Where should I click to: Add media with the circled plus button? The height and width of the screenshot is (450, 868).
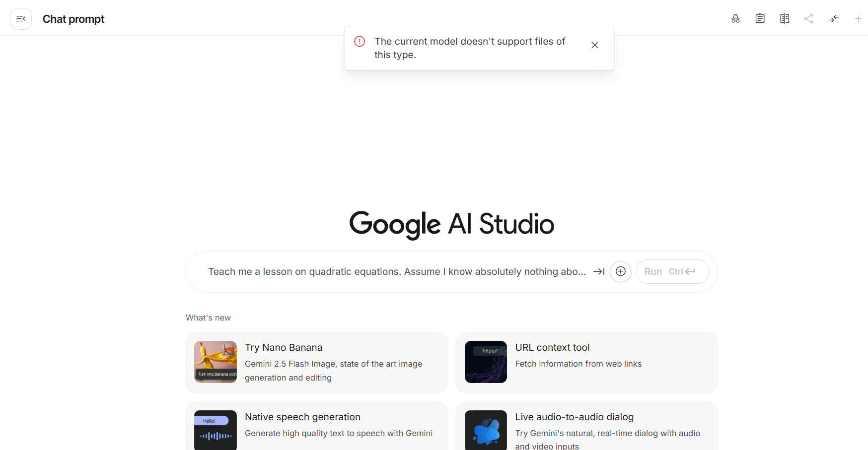tap(621, 271)
